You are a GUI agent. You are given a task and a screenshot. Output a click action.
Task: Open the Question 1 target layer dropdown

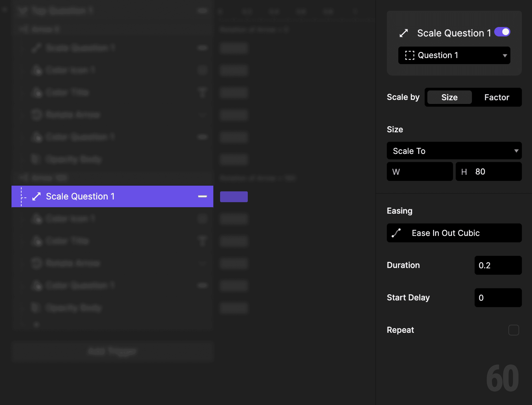tap(454, 55)
